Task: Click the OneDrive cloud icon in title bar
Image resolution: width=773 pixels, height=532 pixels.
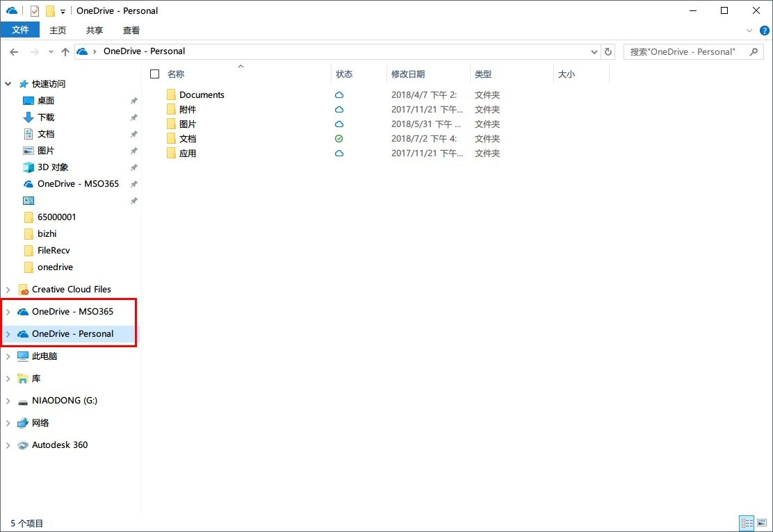Action: pos(12,10)
